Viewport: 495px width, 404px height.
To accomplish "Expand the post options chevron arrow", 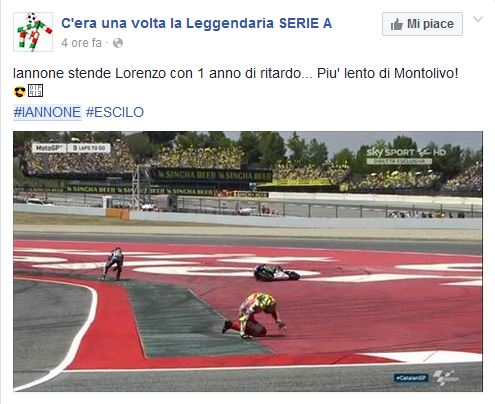I will pos(478,19).
